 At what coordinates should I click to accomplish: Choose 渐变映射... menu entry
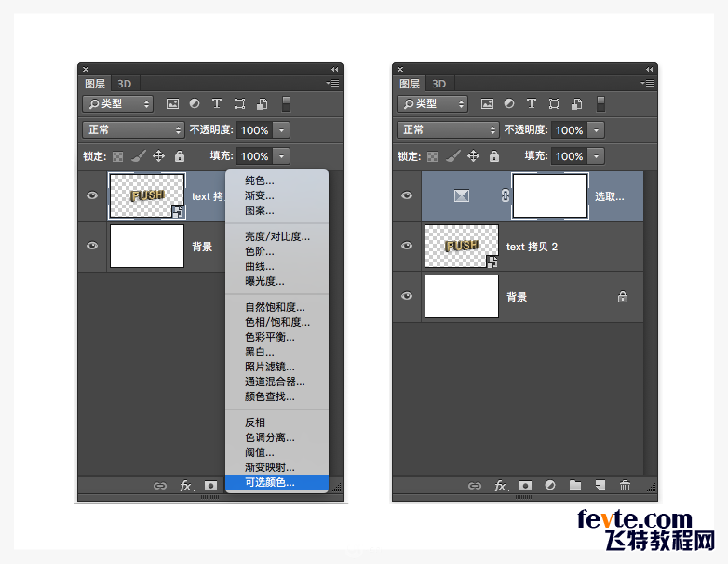pos(276,467)
